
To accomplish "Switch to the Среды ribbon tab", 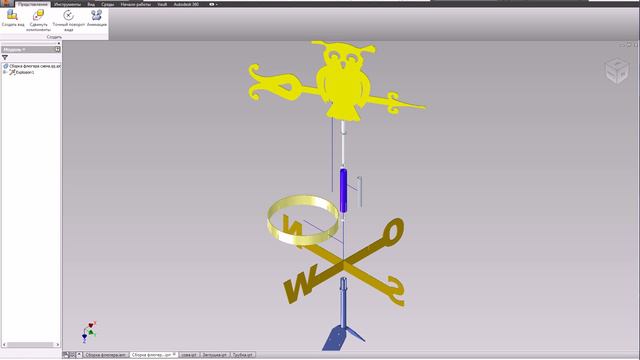I will [x=108, y=4].
